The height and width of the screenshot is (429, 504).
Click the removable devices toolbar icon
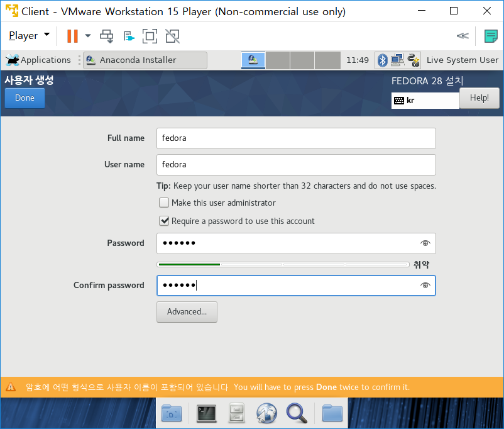click(129, 36)
